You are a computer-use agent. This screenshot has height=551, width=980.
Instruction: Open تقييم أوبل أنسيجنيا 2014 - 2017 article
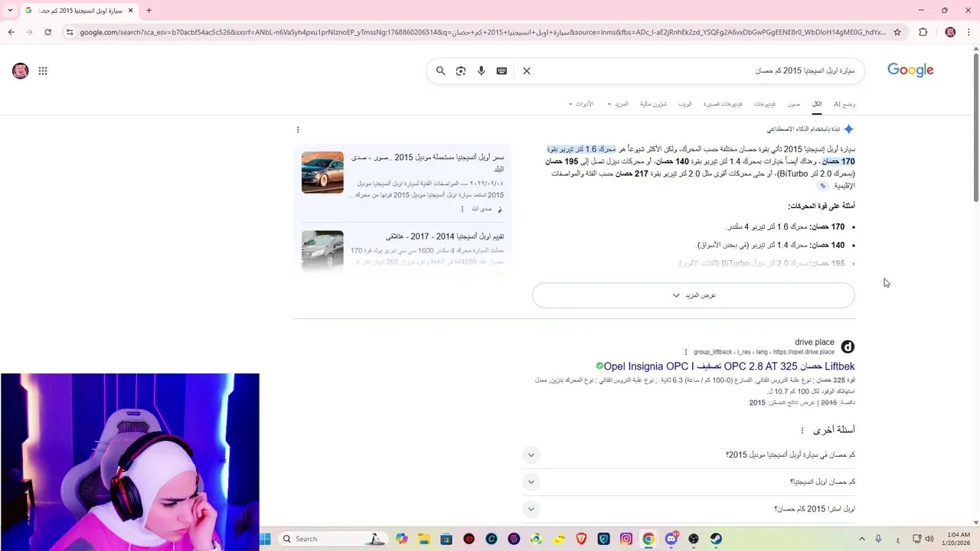[445, 236]
